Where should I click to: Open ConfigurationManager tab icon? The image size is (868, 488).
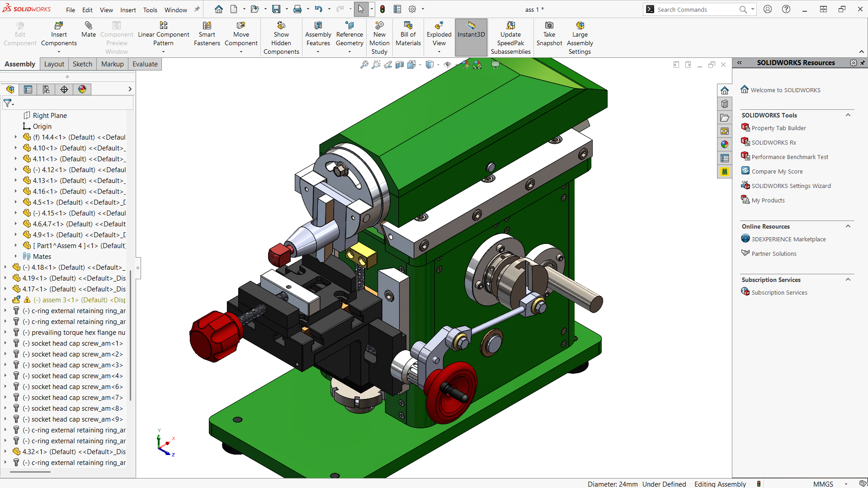pos(46,89)
